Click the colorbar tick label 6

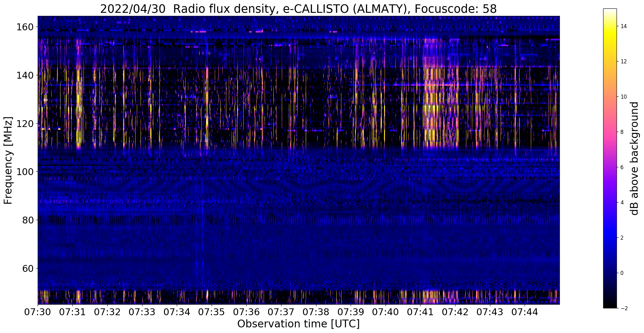click(622, 167)
